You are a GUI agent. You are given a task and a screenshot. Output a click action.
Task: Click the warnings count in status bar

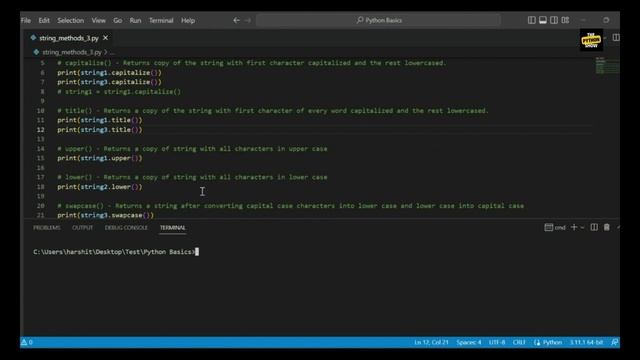[x=27, y=342]
